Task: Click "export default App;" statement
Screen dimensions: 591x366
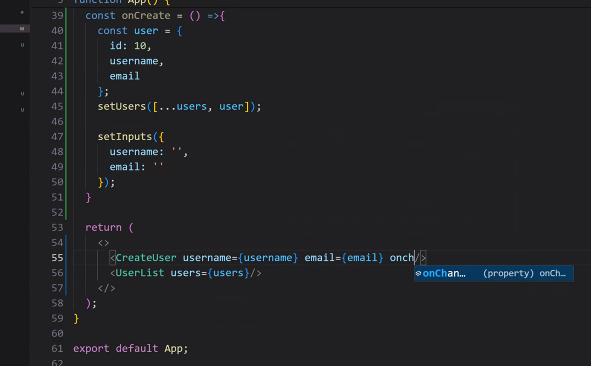Action: click(x=130, y=349)
